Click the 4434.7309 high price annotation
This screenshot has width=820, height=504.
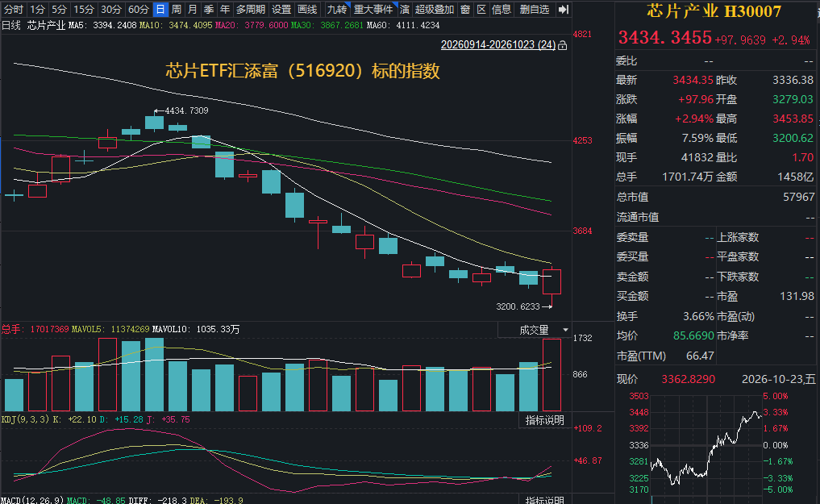(186, 110)
